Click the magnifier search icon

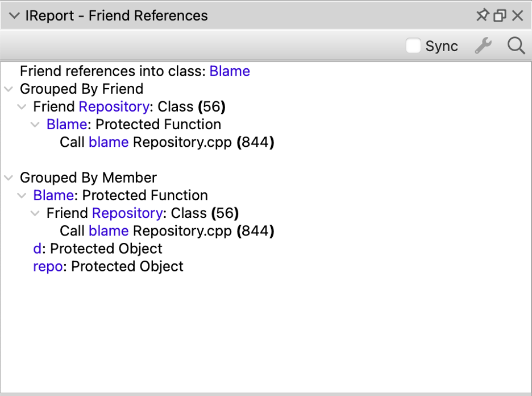[516, 46]
